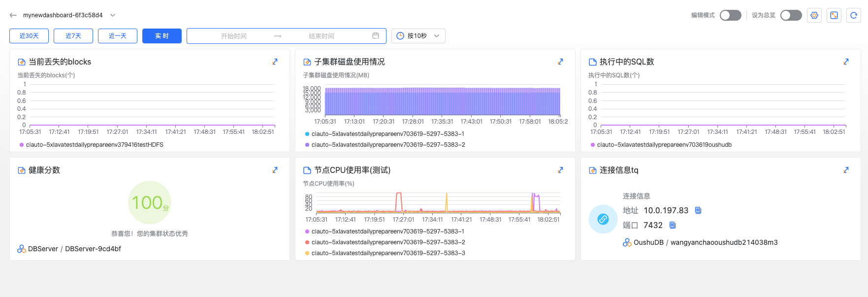The width and height of the screenshot is (868, 297).
Task: Switch to the 实时 time range
Action: pyautogui.click(x=161, y=36)
